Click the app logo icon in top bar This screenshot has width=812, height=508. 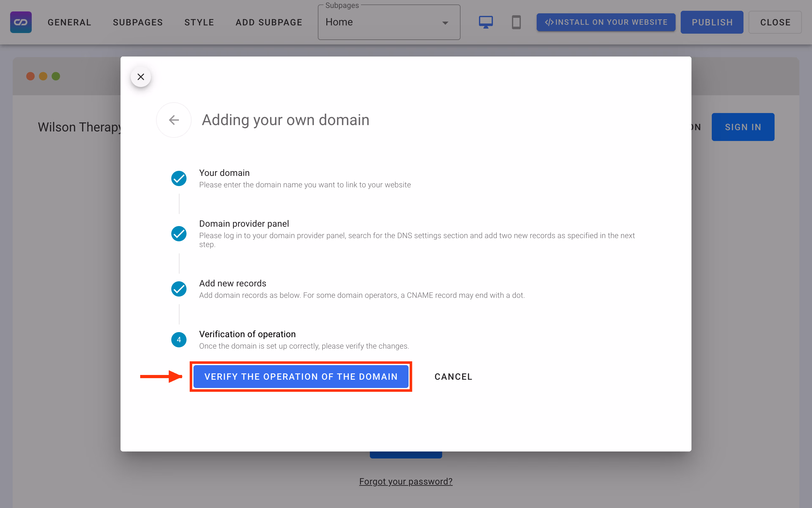coord(21,22)
